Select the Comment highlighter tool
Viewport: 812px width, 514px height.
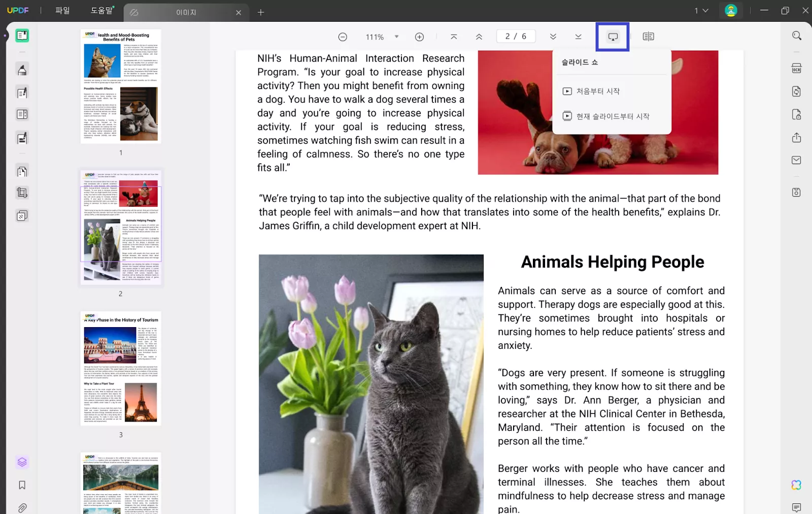coord(22,70)
